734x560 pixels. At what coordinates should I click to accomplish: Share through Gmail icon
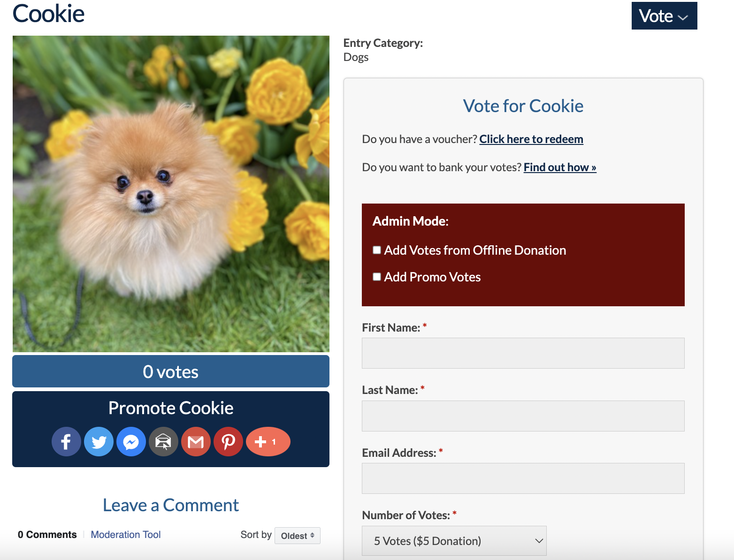[x=196, y=441]
